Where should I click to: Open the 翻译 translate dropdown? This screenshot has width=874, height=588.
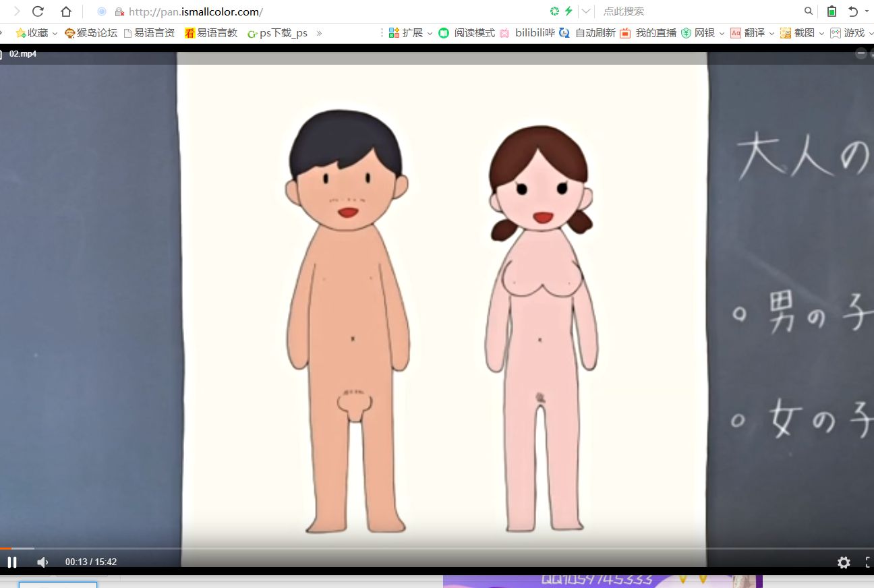(771, 33)
